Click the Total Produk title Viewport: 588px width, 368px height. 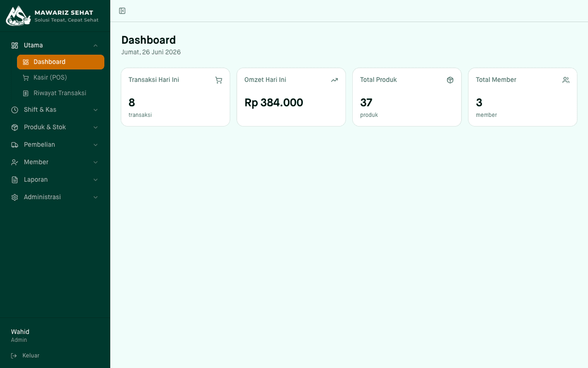[378, 80]
